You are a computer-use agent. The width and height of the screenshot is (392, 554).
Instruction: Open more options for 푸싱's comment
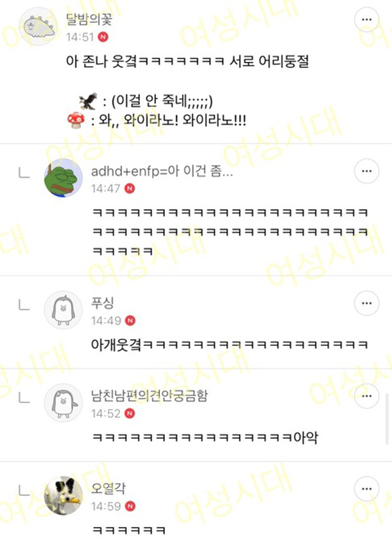click(367, 303)
